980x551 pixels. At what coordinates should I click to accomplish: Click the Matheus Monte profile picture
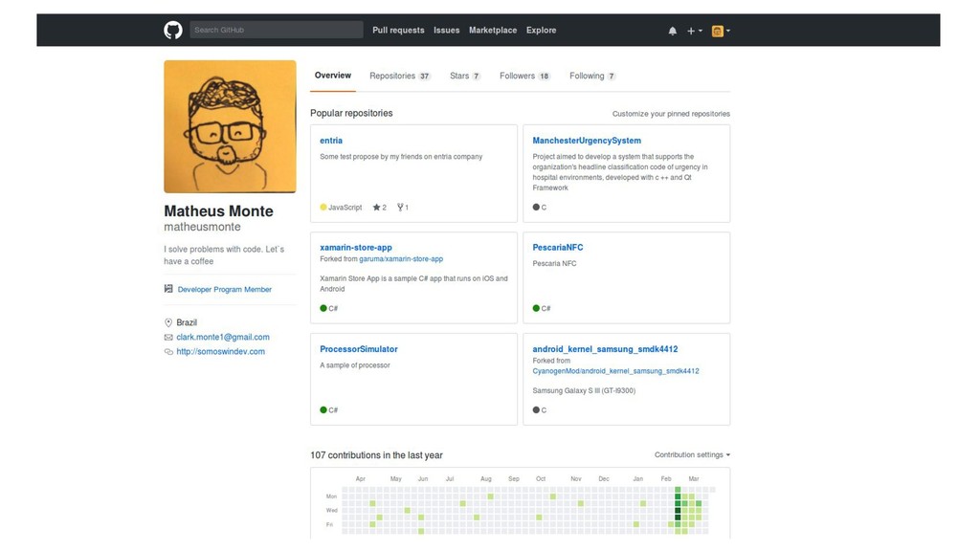[230, 126]
